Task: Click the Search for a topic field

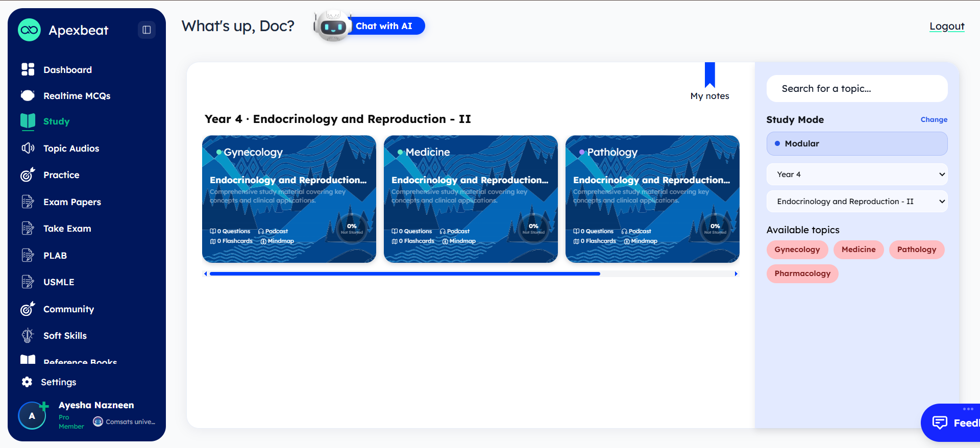Action: point(857,89)
